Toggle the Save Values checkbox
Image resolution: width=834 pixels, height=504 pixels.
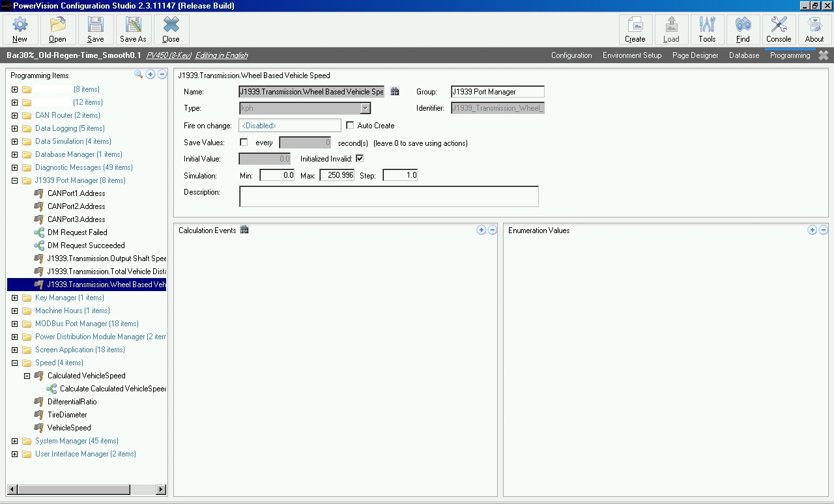tap(244, 142)
